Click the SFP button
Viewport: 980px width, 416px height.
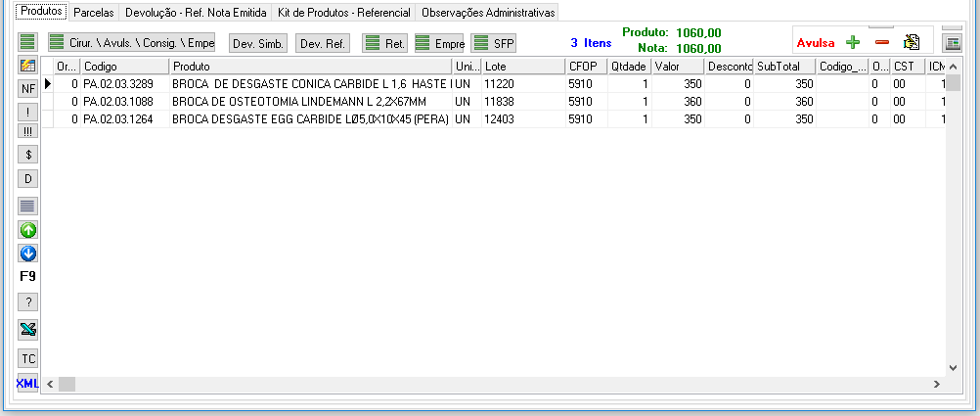(494, 43)
